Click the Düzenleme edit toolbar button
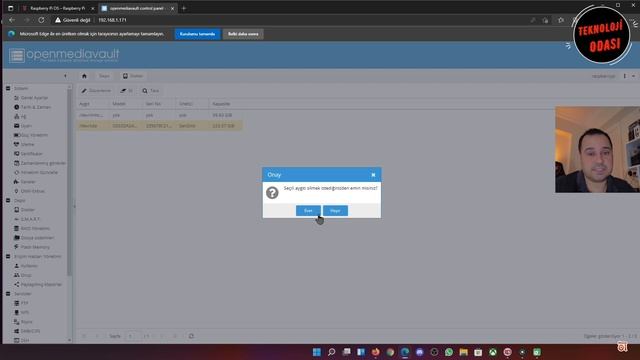 point(96,91)
